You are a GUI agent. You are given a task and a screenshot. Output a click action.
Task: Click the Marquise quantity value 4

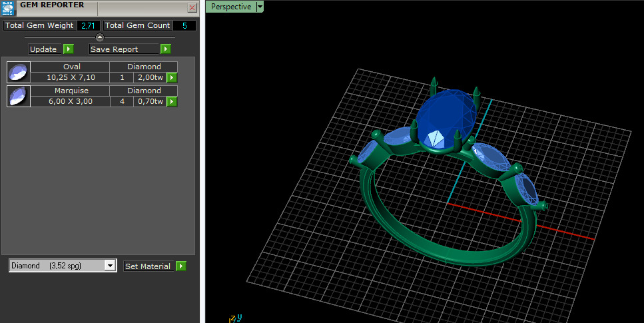point(122,101)
